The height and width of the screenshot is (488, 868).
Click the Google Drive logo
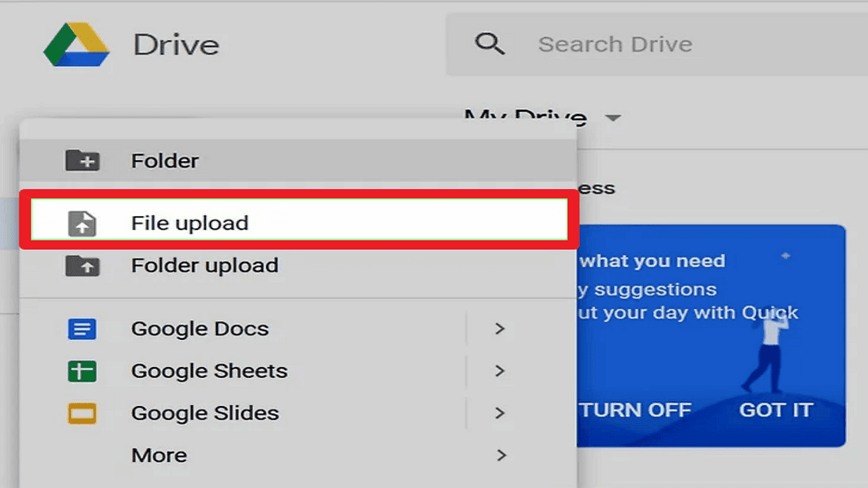click(x=76, y=44)
